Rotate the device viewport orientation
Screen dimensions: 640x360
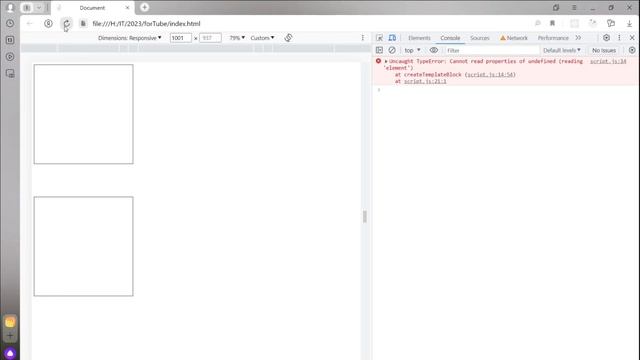[x=288, y=38]
